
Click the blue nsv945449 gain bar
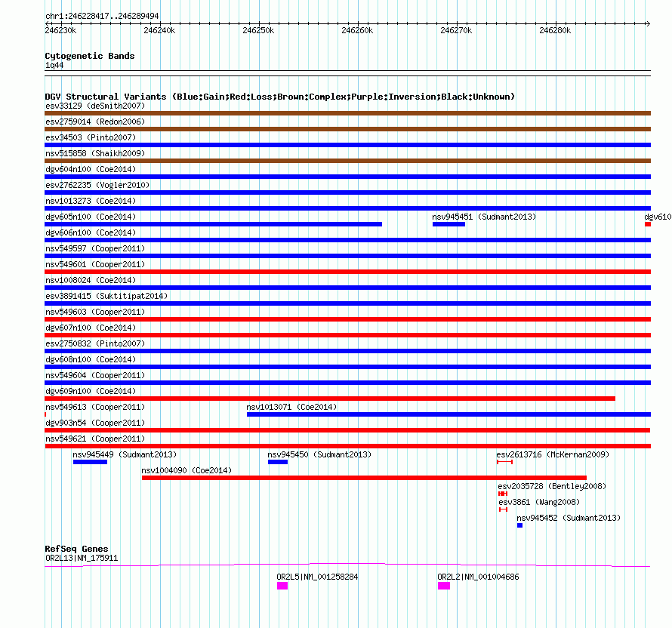coord(90,462)
